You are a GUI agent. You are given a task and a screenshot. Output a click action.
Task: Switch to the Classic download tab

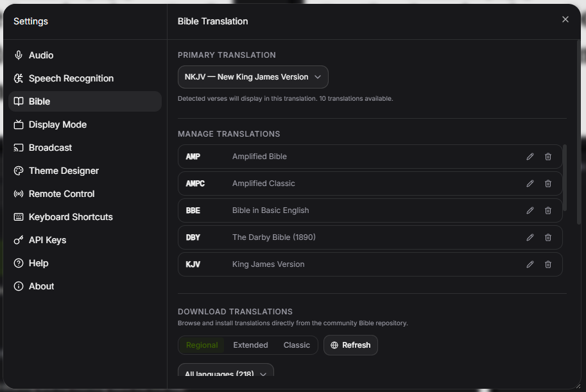coord(297,345)
